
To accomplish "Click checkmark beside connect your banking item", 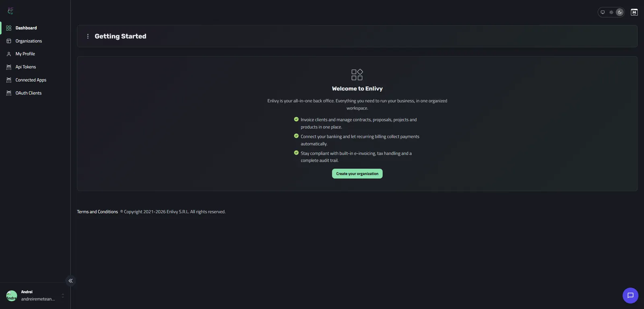I will (296, 136).
